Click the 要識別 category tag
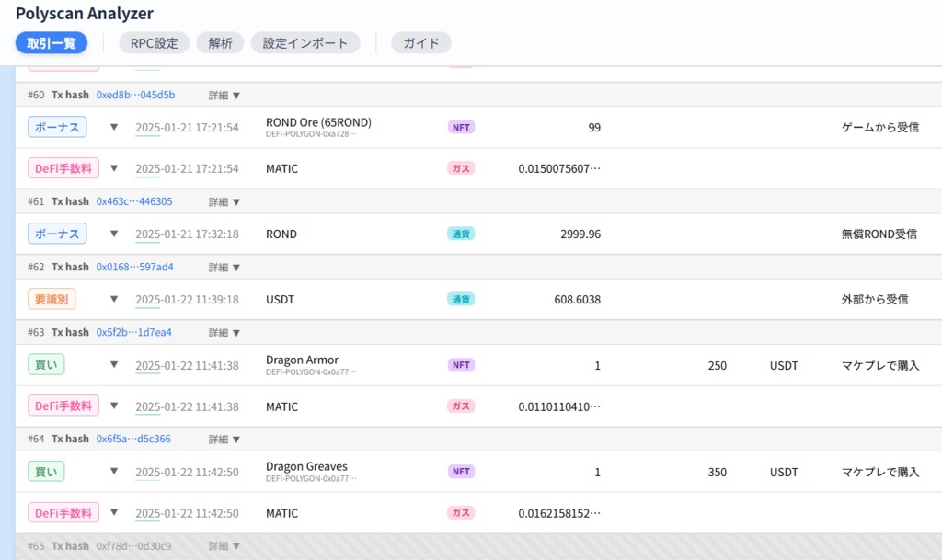 pyautogui.click(x=52, y=299)
